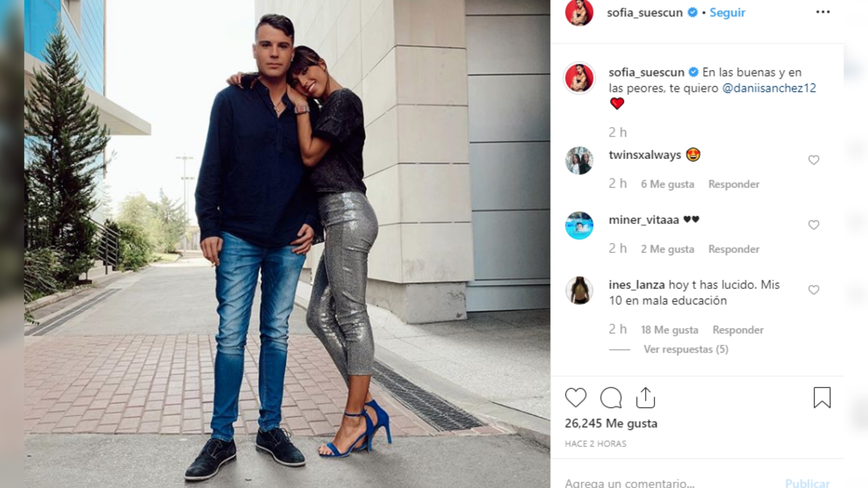View the 26,245 Me gusta list
The height and width of the screenshot is (488, 868).
pos(611,424)
